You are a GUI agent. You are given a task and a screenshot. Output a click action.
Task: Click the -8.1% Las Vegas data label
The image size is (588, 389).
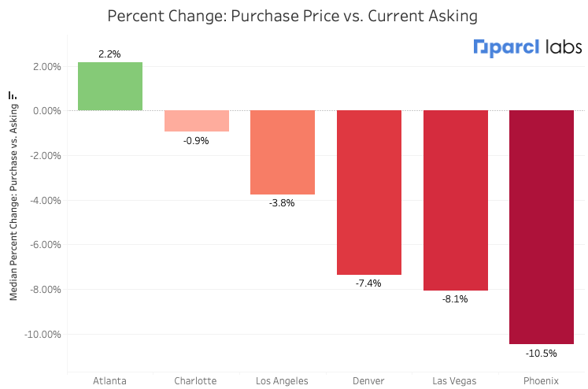456,299
